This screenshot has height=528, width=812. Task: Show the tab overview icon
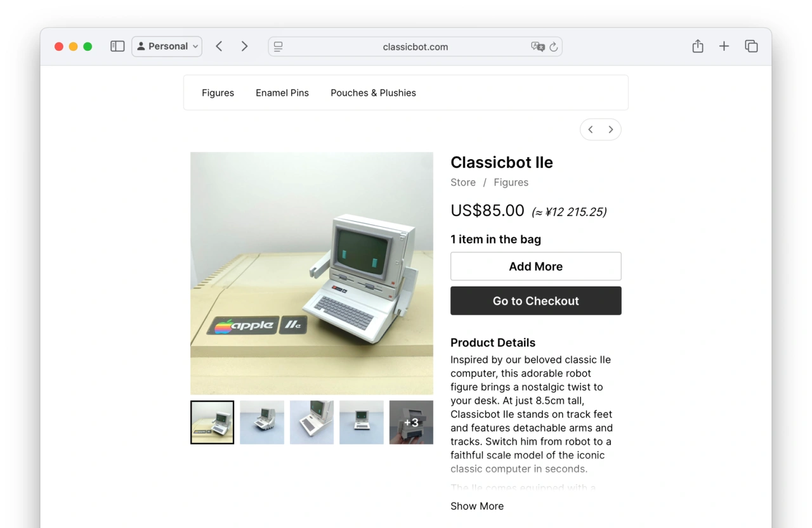pyautogui.click(x=751, y=46)
